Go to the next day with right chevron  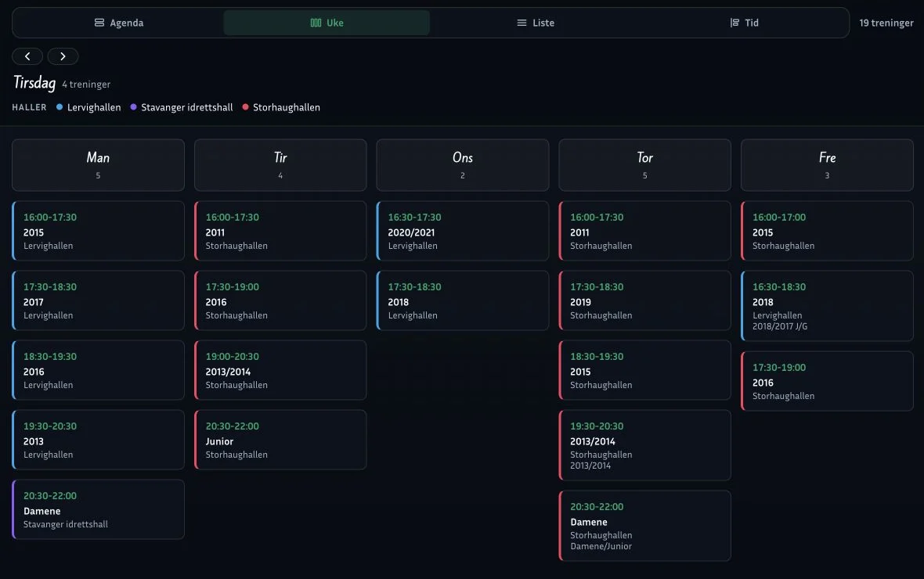(63, 56)
